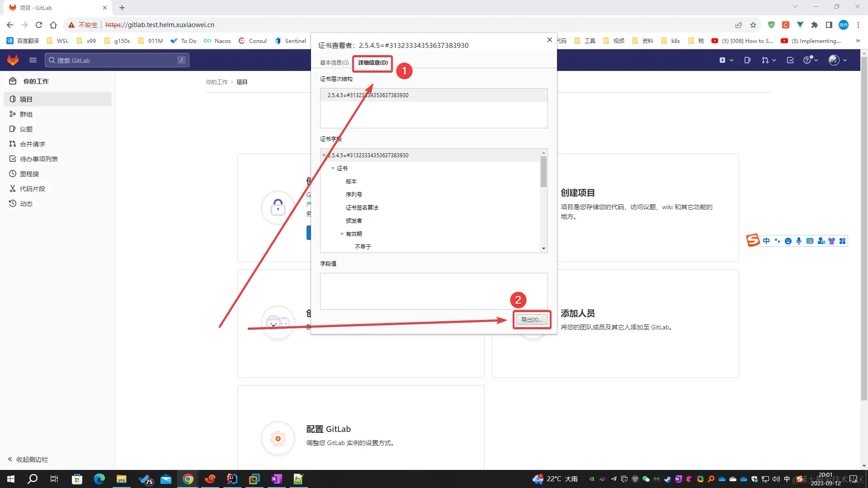The height and width of the screenshot is (488, 868).
Task: Select the 详细信息(D) tab
Action: pos(373,63)
